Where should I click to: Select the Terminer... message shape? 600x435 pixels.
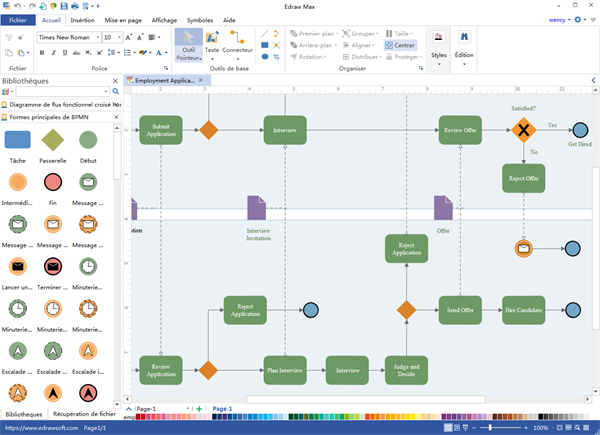(x=53, y=266)
